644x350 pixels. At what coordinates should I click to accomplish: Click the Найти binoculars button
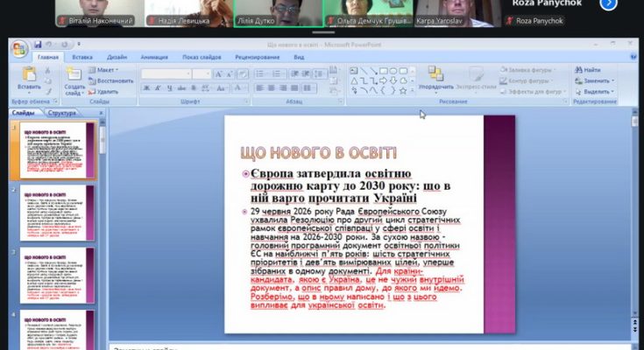pyautogui.click(x=587, y=70)
